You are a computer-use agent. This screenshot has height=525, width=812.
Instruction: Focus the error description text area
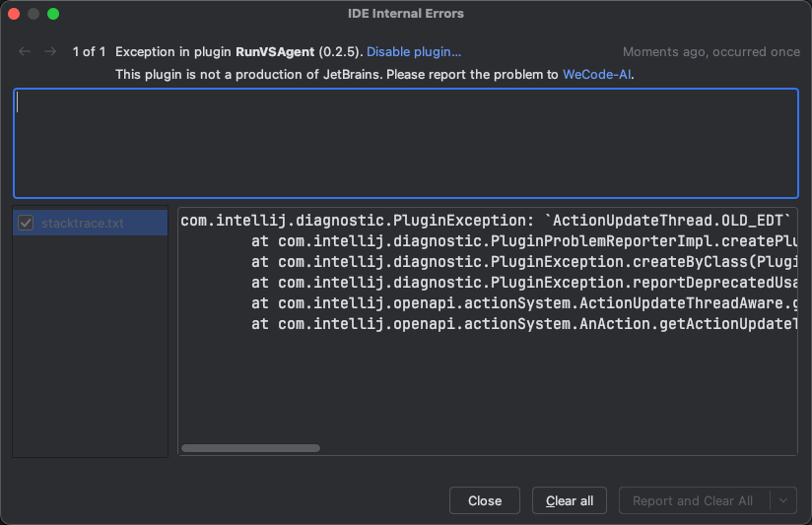406,144
